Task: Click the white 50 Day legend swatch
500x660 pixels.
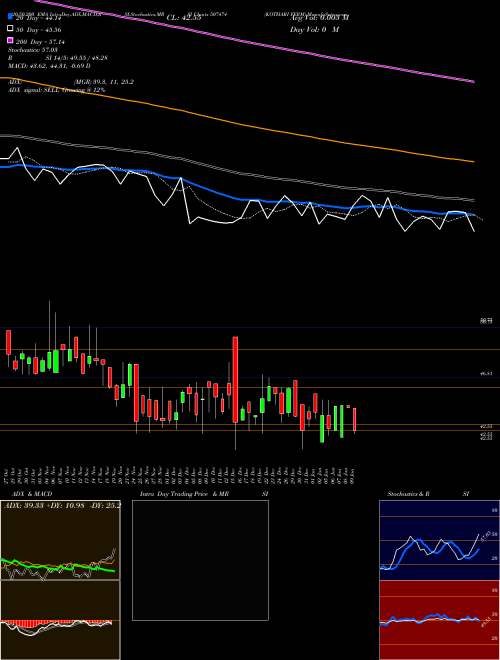Action: (10, 29)
